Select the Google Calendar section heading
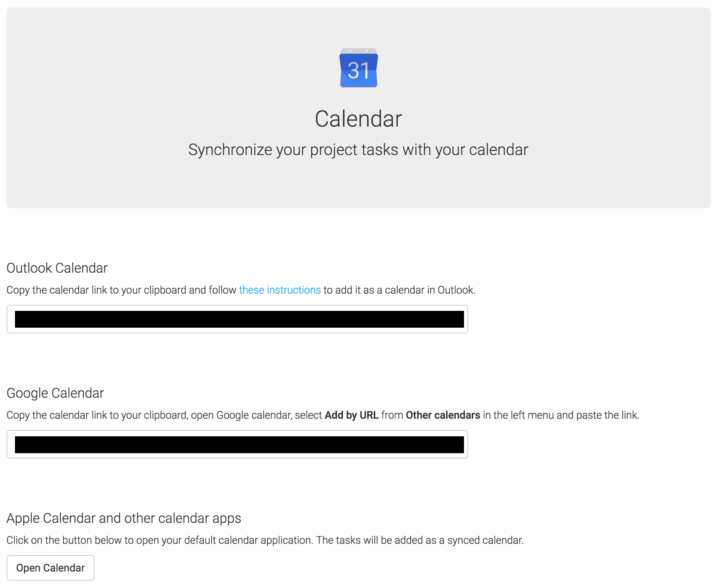Viewport: 716px width, 588px height. click(x=55, y=393)
